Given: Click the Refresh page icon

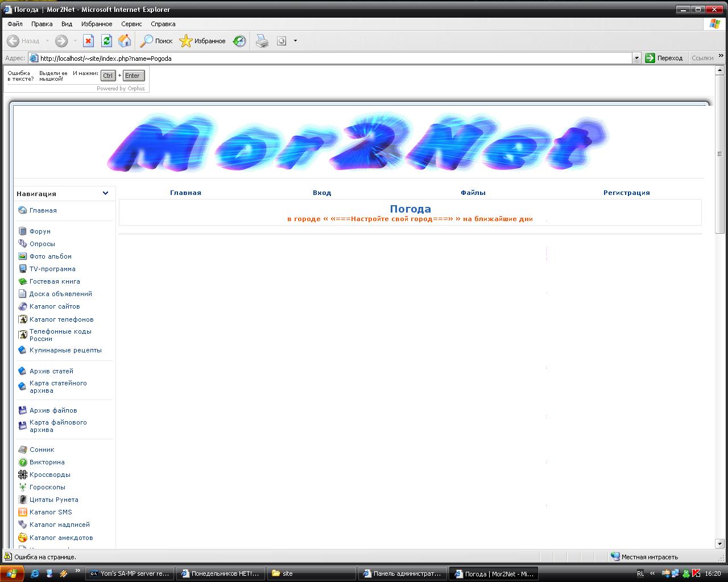Looking at the screenshot, I should point(106,41).
